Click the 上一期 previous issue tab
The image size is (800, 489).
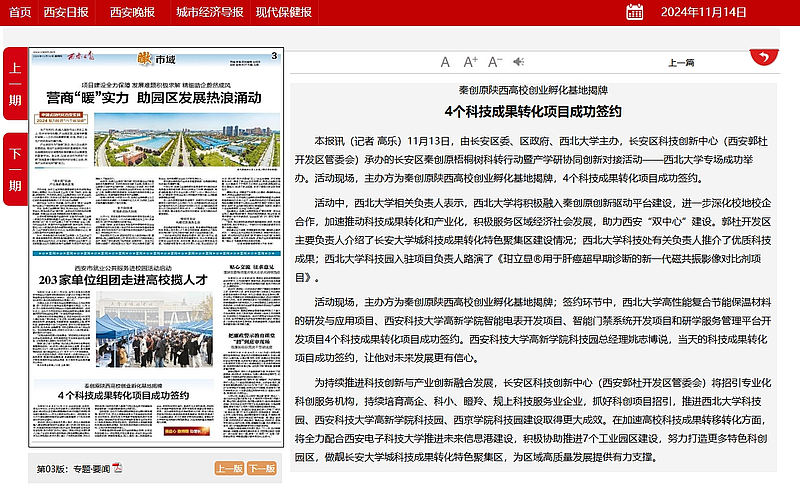[15, 85]
